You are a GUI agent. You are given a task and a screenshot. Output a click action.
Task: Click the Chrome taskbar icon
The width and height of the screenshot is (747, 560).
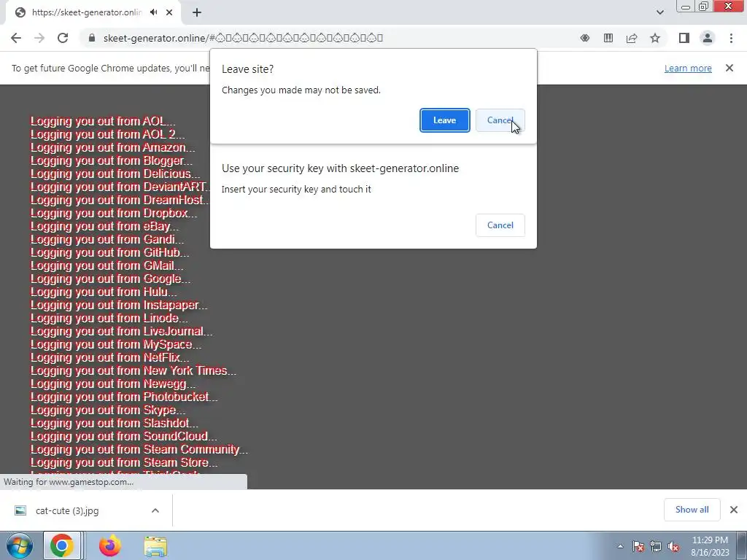62,546
